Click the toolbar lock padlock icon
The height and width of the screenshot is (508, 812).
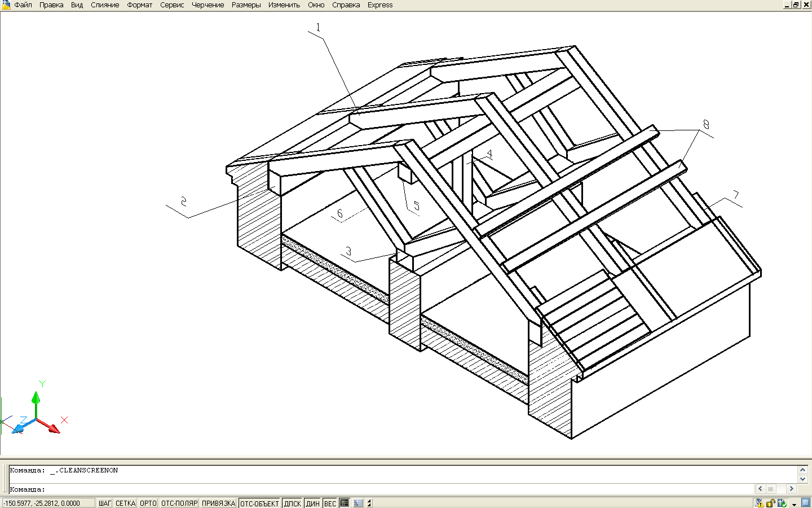point(771,503)
